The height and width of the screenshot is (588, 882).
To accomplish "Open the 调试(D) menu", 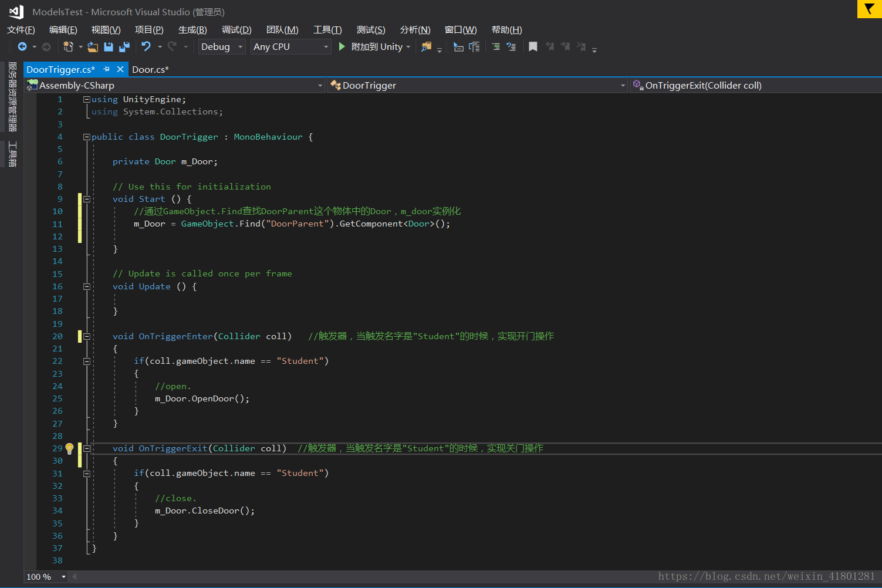I will [x=236, y=30].
